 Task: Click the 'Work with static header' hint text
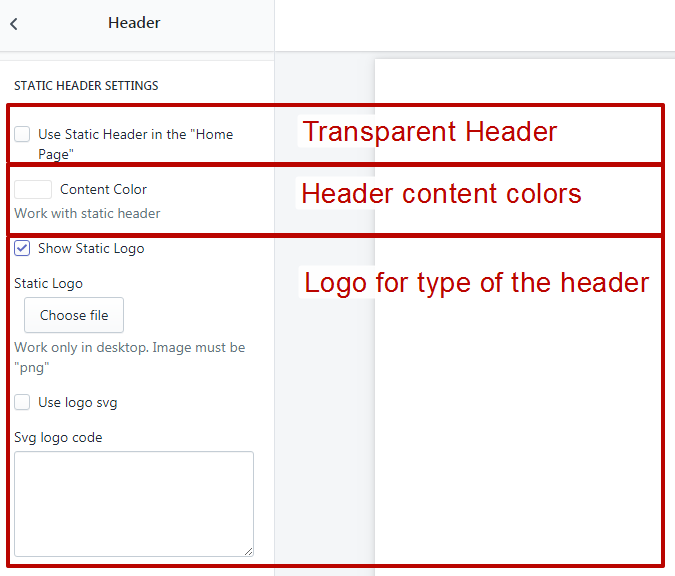[87, 213]
